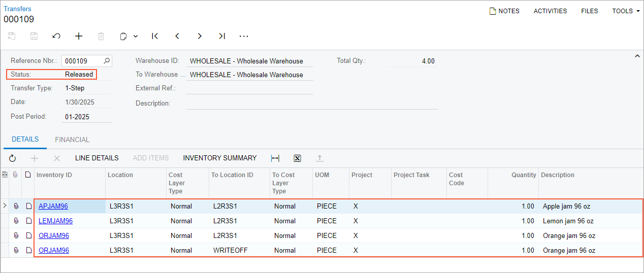This screenshot has width=644, height=273.
Task: Jump to the last record
Action: (x=222, y=36)
